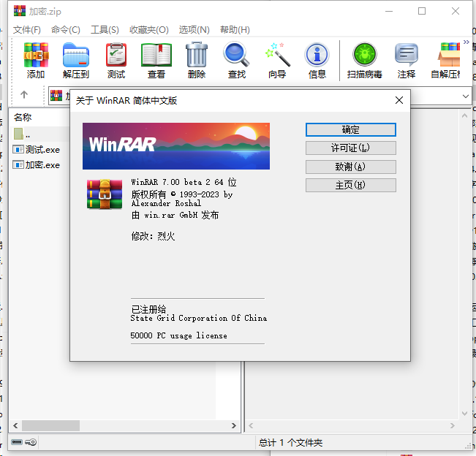
Task: Open the address path dropdown arrow
Action: (465, 96)
